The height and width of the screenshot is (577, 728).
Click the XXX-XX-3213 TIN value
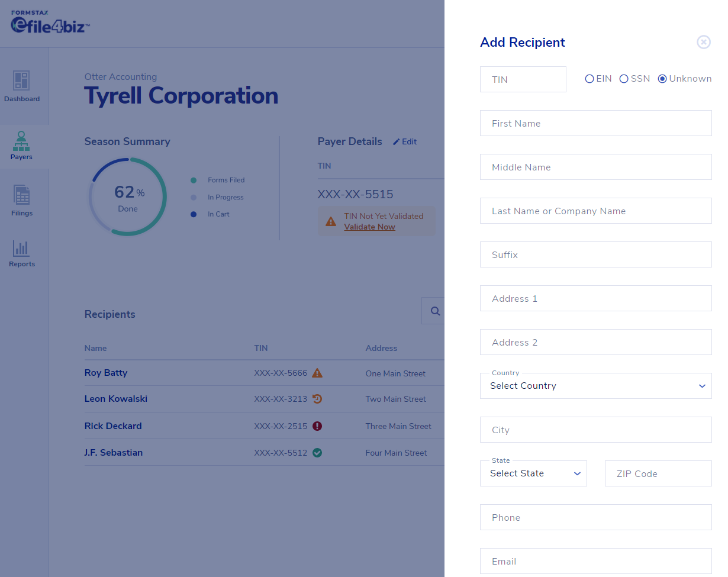281,399
